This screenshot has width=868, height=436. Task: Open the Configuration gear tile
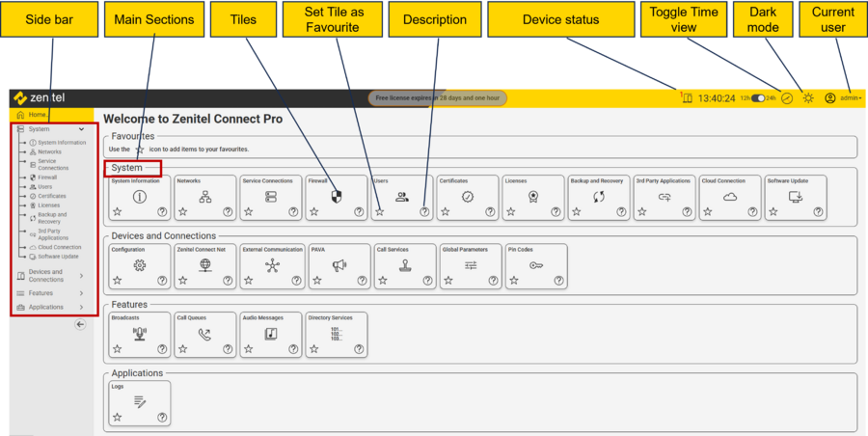pos(140,266)
